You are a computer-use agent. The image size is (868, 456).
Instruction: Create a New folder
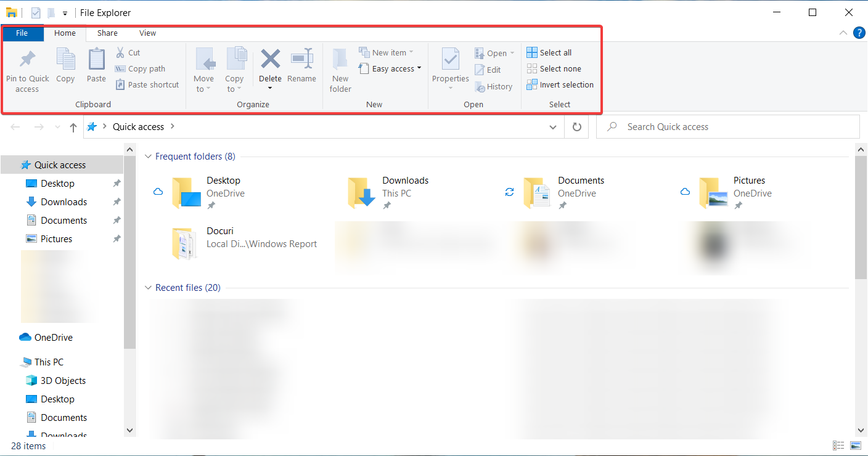pyautogui.click(x=340, y=69)
